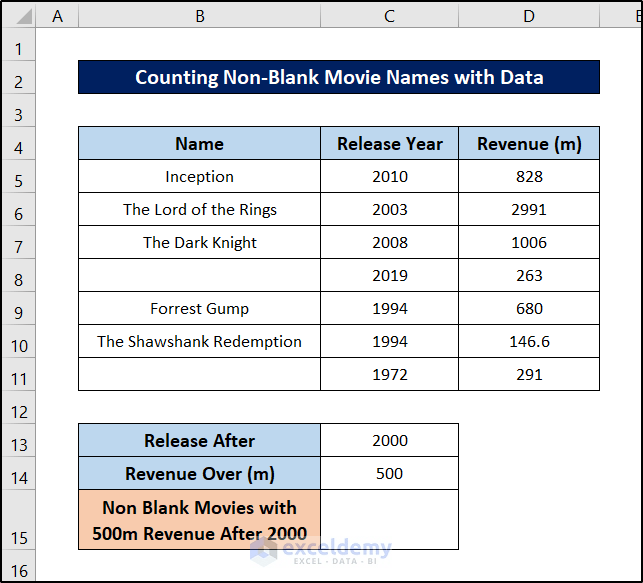Select row 4 header

pyautogui.click(x=19, y=143)
